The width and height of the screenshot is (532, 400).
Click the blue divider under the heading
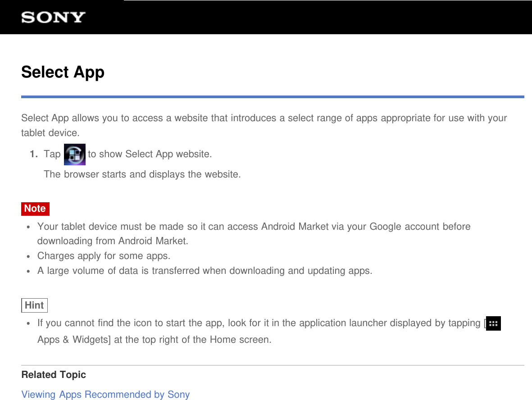(273, 96)
